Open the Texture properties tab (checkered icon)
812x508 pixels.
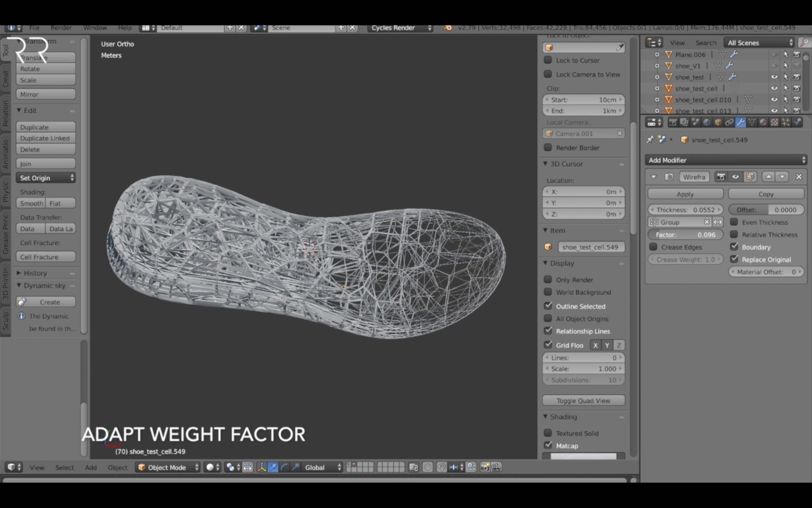(x=774, y=122)
